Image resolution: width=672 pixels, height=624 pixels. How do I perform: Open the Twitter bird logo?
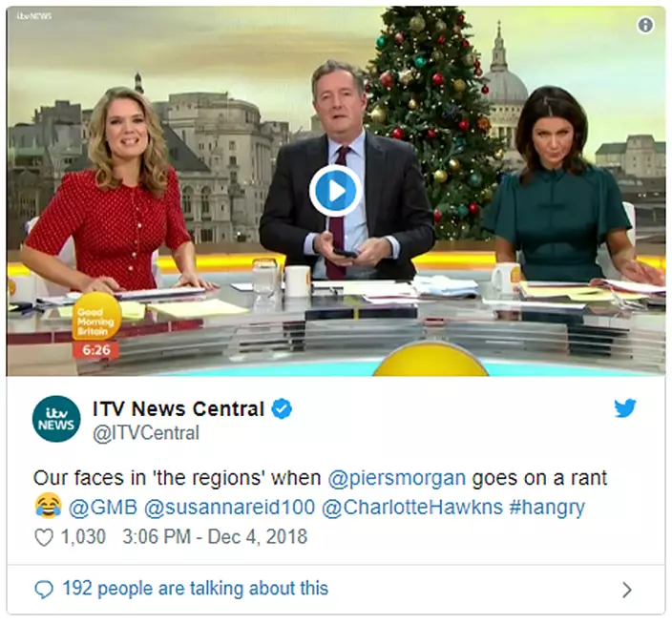[625, 407]
